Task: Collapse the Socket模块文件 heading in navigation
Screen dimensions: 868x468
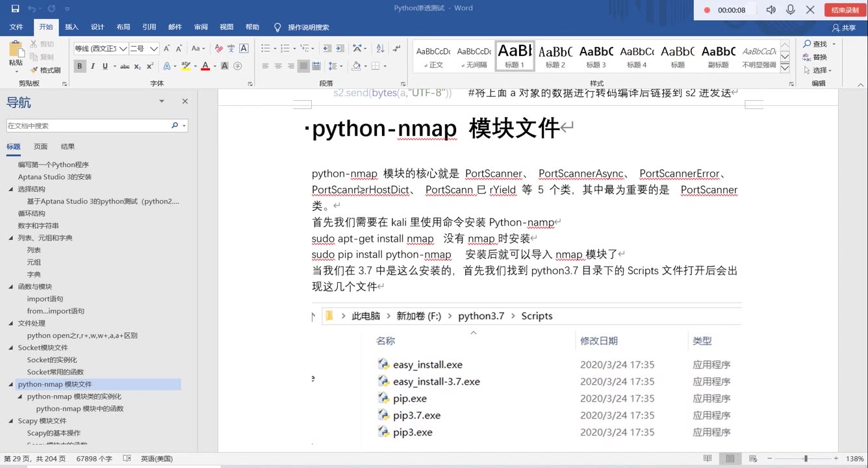Action: (9, 347)
